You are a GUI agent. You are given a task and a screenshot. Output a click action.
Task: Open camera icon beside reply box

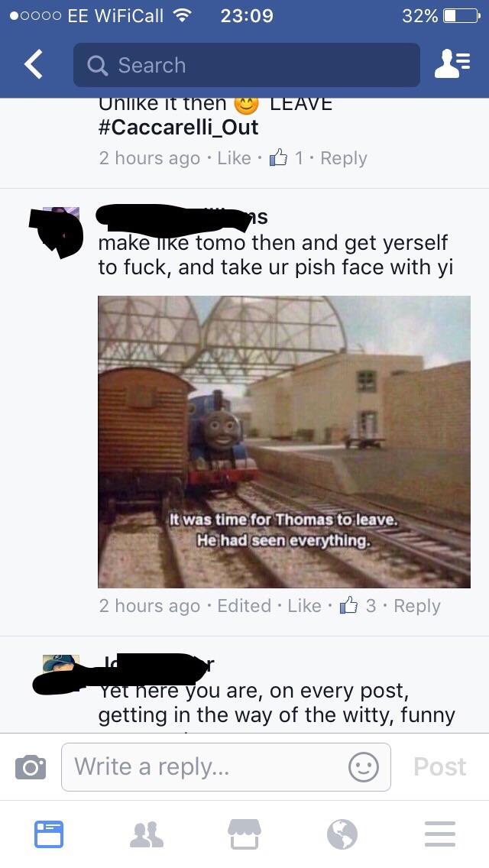(x=31, y=767)
